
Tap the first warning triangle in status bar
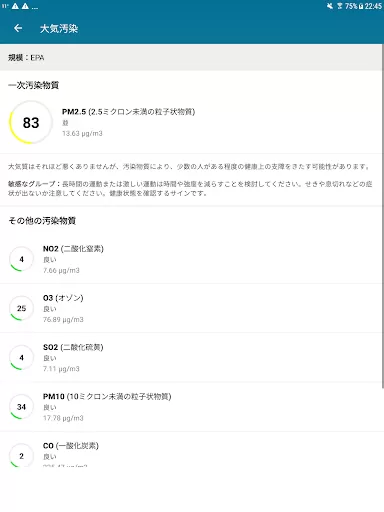[x=15, y=6]
